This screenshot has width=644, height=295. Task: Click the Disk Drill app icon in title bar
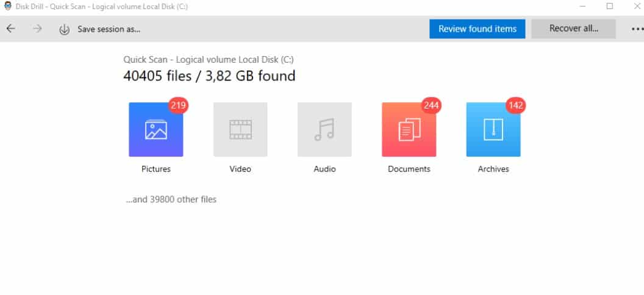(8, 6)
